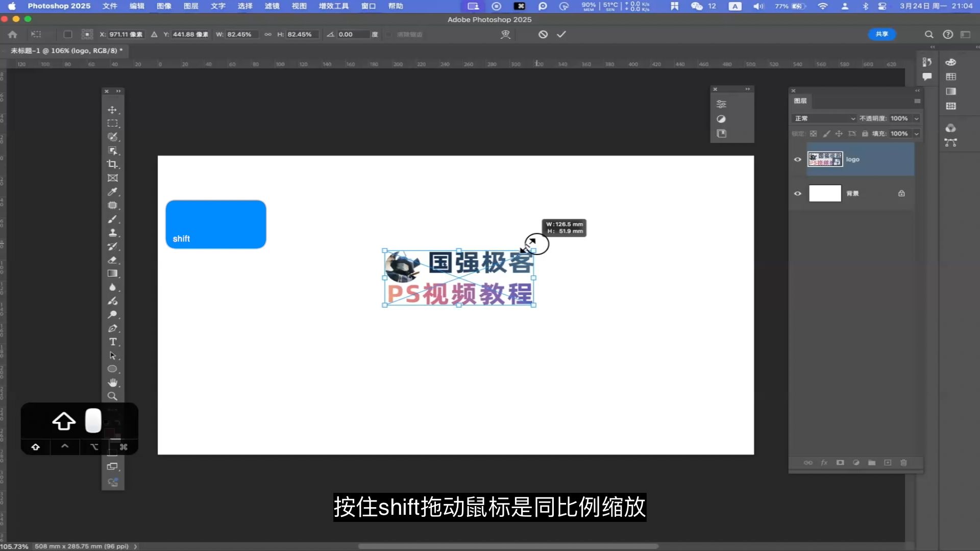Toggle lock transparent pixels

click(813, 134)
